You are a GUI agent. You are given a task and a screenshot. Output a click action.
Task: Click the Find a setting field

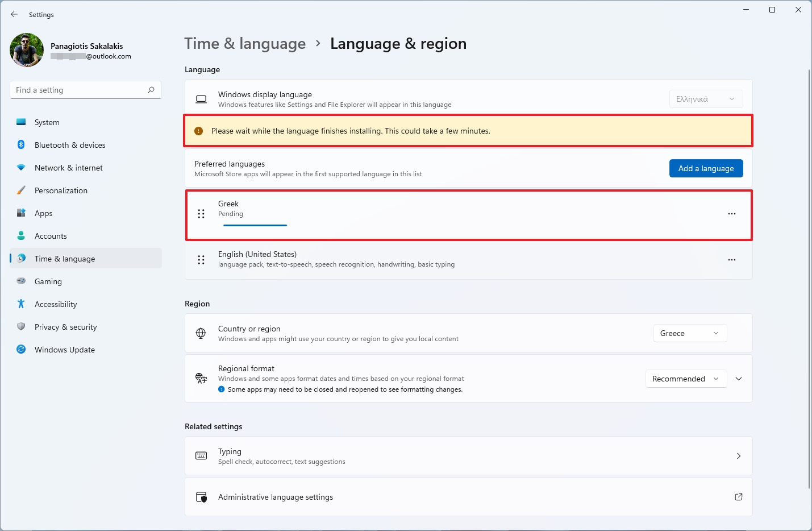(x=78, y=90)
